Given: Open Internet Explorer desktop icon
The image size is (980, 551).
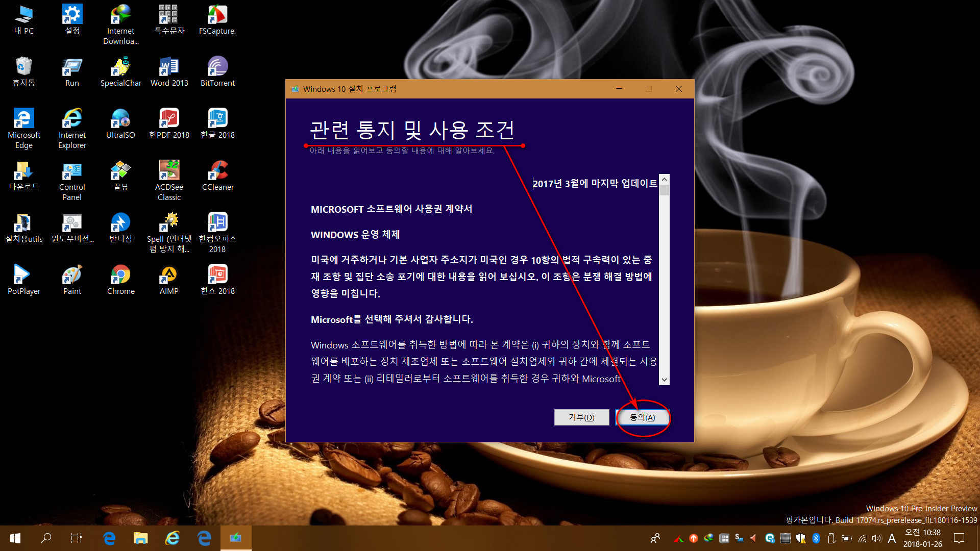Looking at the screenshot, I should coord(72,129).
